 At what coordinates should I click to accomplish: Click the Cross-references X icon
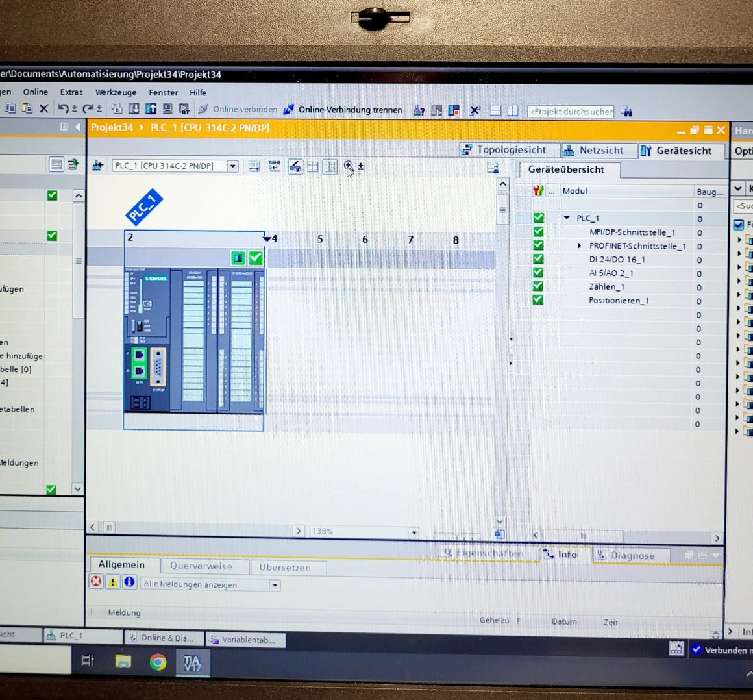(x=475, y=111)
